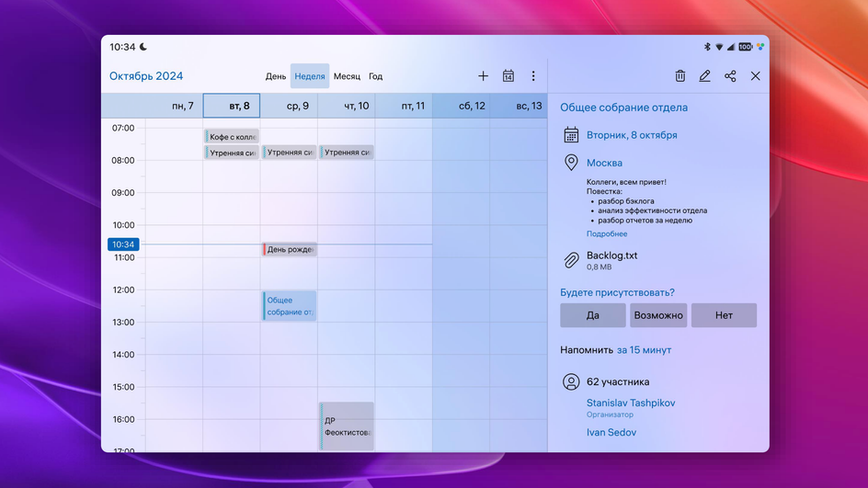Click the event title Общее собрание отдела
The image size is (868, 488).
623,108
